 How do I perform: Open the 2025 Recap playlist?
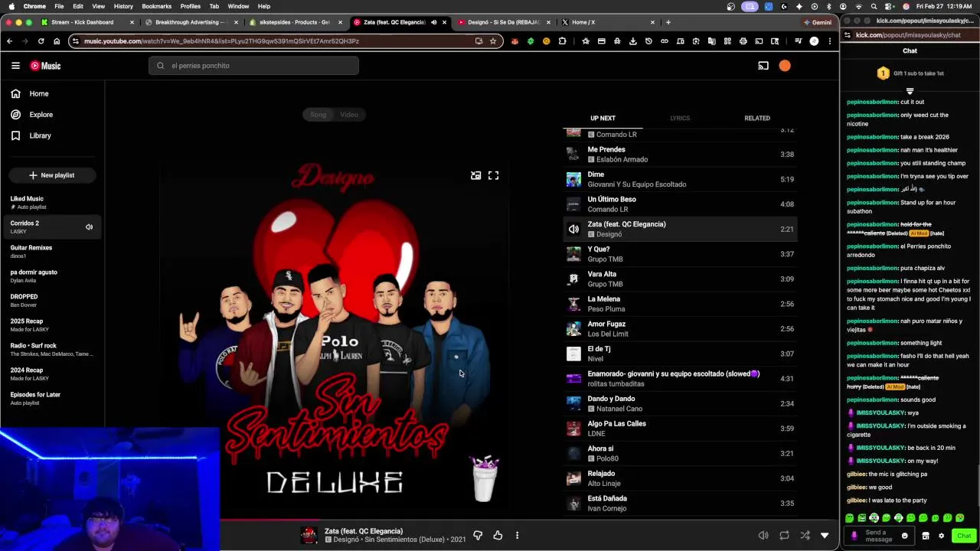coord(52,324)
